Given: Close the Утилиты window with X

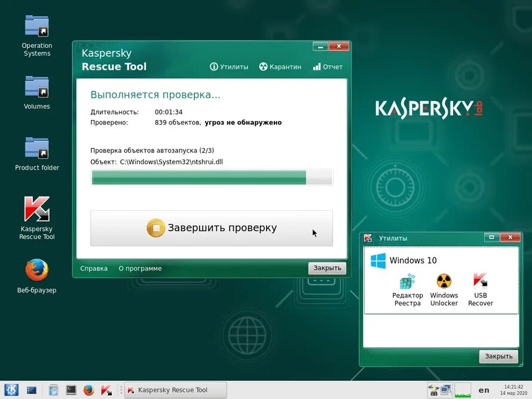Looking at the screenshot, I should [x=510, y=237].
